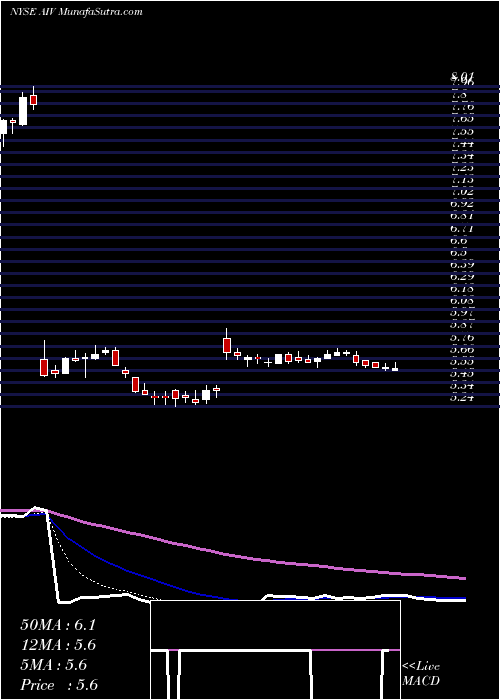The image size is (500, 700).
Task: Click the 6.71 price axis label
Action: coord(462,229)
